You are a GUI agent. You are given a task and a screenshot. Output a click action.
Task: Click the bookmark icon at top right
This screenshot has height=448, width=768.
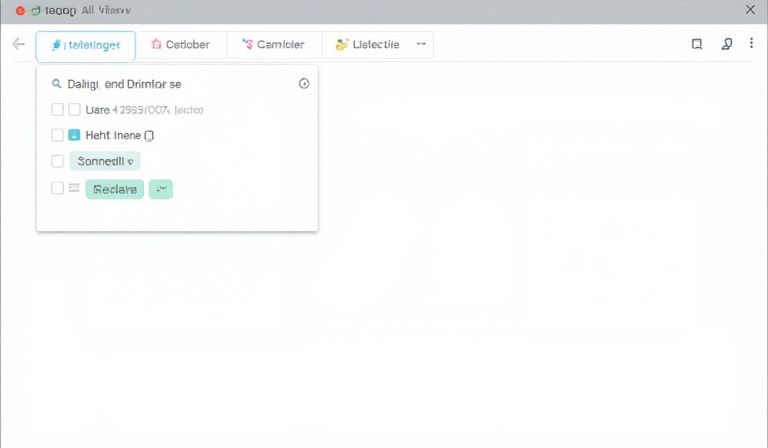point(696,44)
